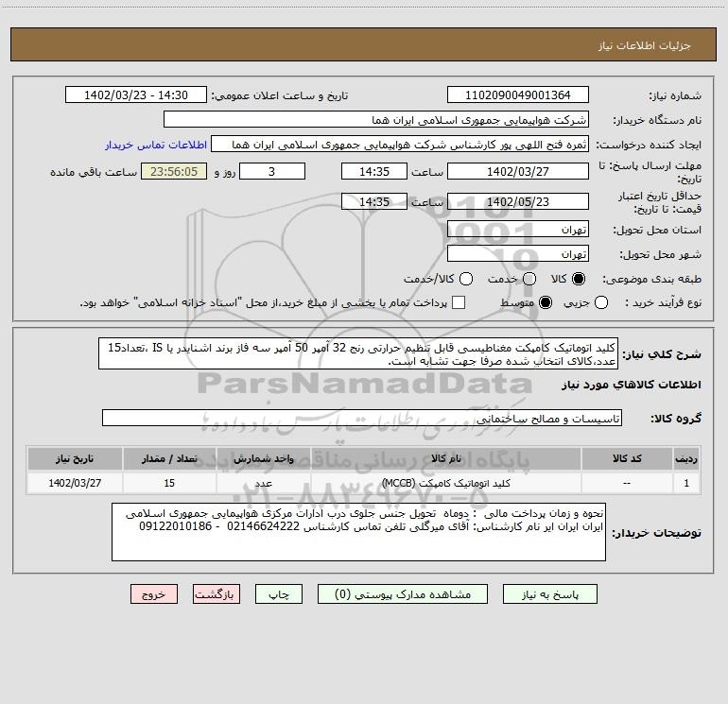Click the general need description text box
This screenshot has width=728, height=704.
point(358,353)
